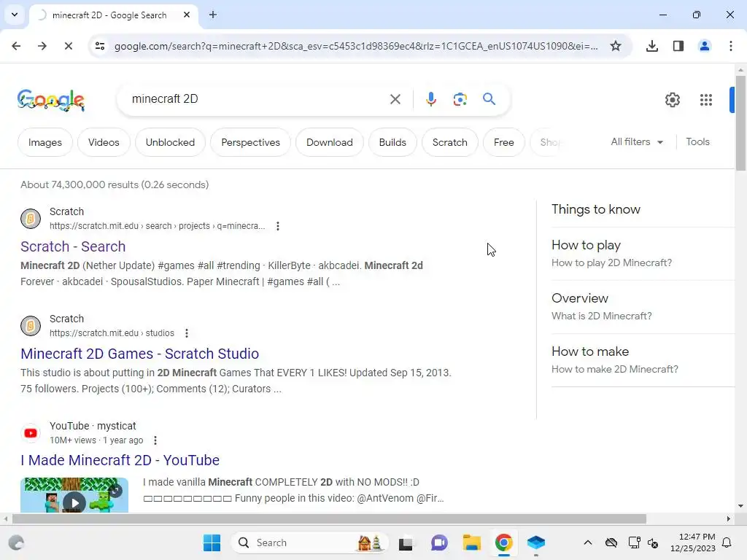Open Teams chat icon in taskbar
747x560 pixels.
(439, 542)
